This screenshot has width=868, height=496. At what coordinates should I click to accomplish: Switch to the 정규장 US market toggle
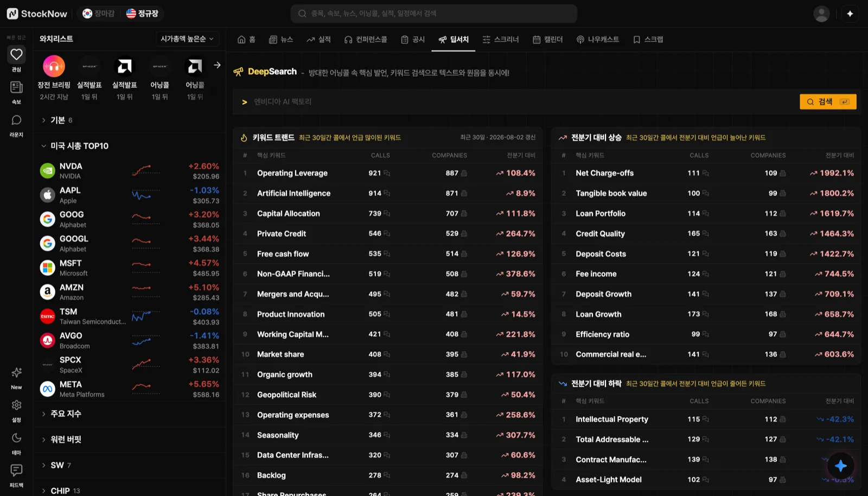click(142, 14)
